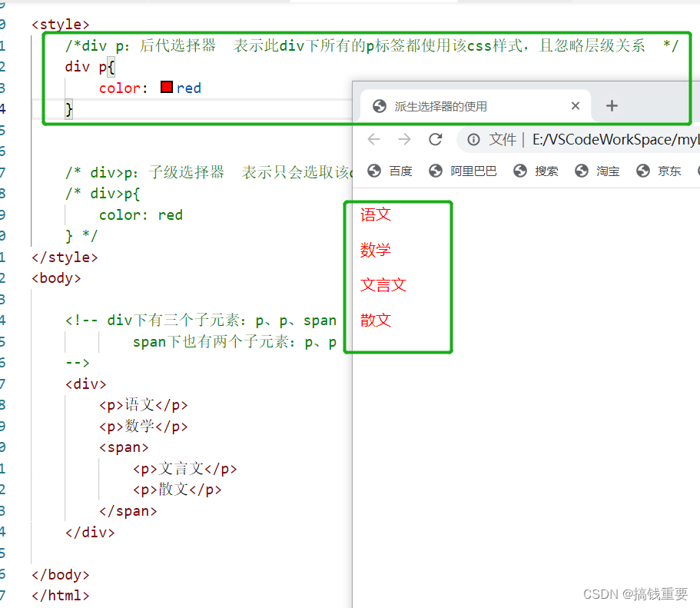Screen dimensions: 700x608
Task: Click the opening <body> tag
Action: click(56, 278)
